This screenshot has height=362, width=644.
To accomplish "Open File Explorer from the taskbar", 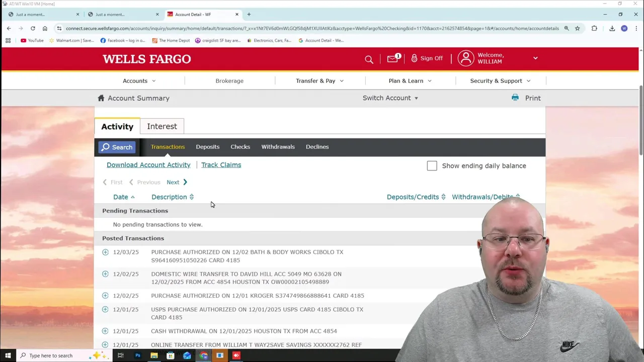I will (x=154, y=355).
